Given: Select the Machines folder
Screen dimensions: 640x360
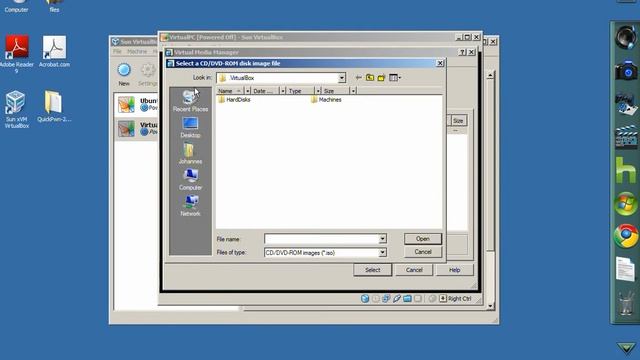Looking at the screenshot, I should 326,100.
